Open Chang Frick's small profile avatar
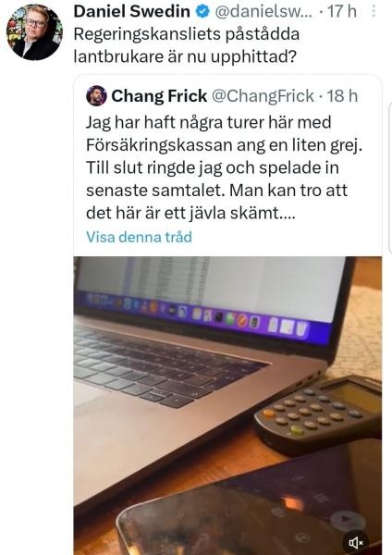Screen dimensions: 392x555 point(96,95)
